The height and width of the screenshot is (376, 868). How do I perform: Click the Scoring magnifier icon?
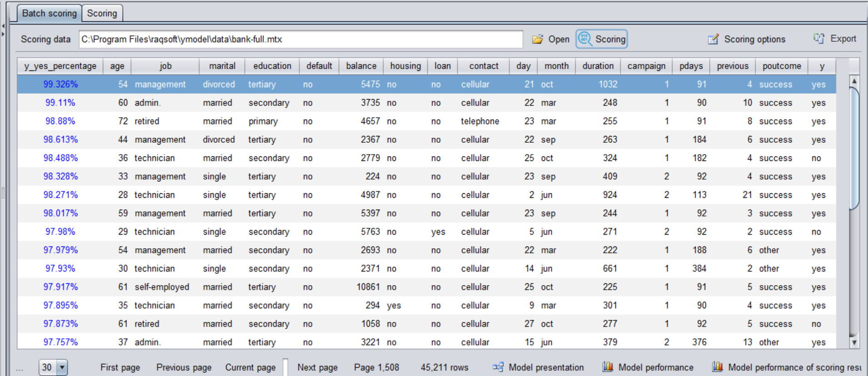coord(585,39)
